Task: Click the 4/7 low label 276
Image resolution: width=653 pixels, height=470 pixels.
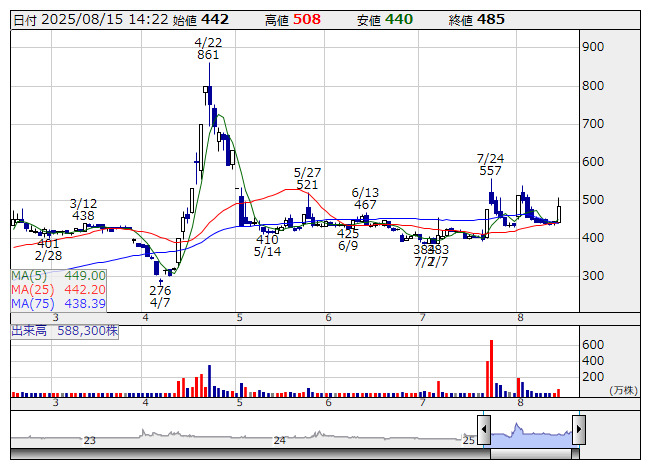Action: tap(160, 291)
